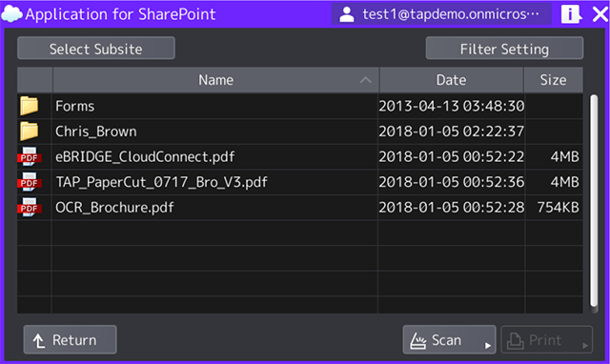Click the Name column sort arrow
Viewport: 610px width, 364px height.
pos(365,80)
